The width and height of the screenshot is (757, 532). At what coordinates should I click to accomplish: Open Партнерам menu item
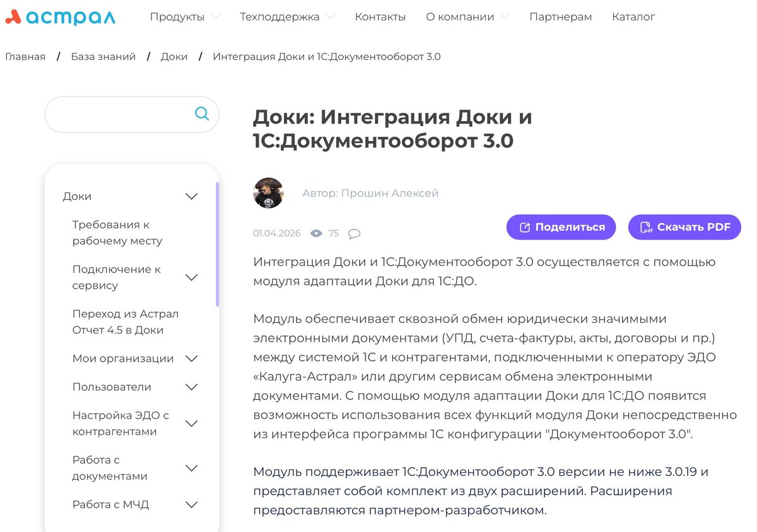tap(561, 17)
